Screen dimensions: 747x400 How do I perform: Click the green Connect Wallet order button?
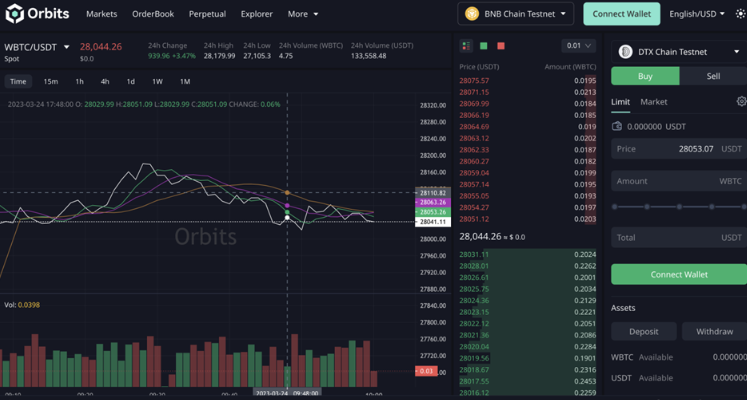pyautogui.click(x=679, y=274)
